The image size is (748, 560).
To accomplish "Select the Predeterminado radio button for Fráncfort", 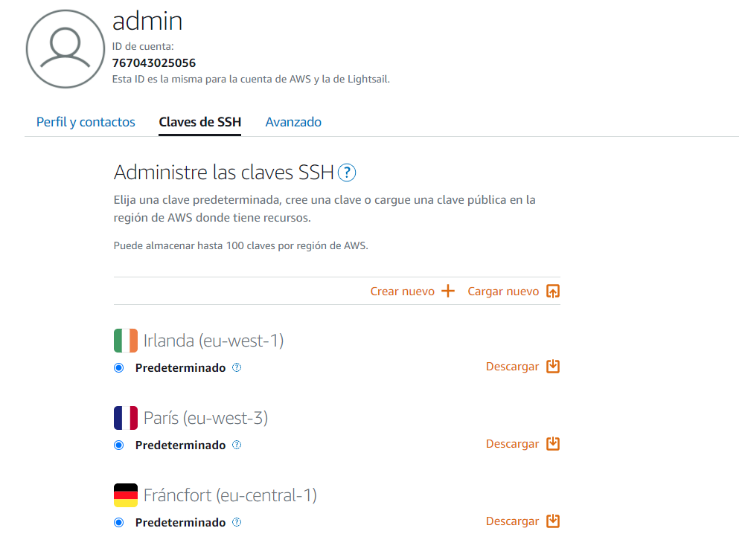I will coord(119,522).
